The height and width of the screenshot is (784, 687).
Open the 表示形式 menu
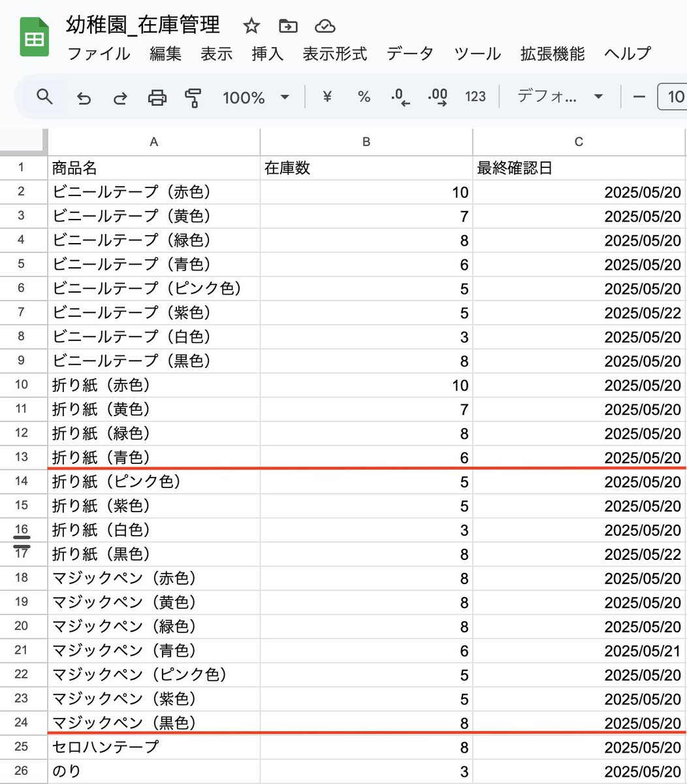[x=334, y=54]
